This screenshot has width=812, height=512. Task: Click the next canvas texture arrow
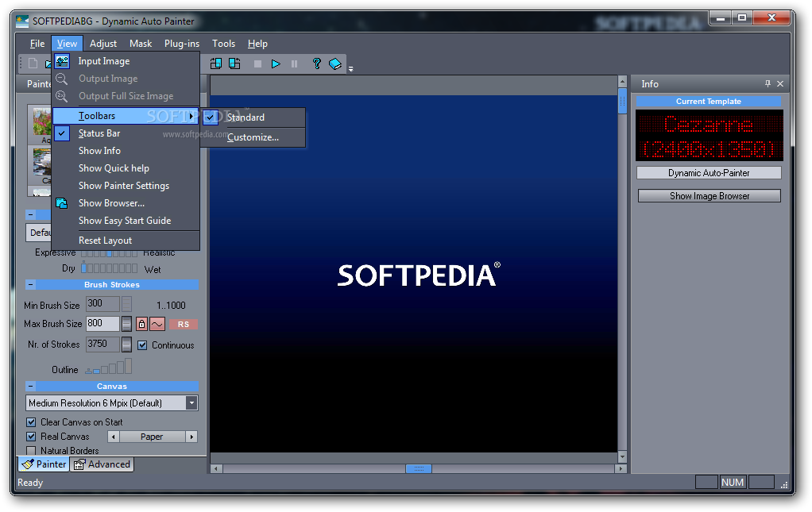click(191, 437)
